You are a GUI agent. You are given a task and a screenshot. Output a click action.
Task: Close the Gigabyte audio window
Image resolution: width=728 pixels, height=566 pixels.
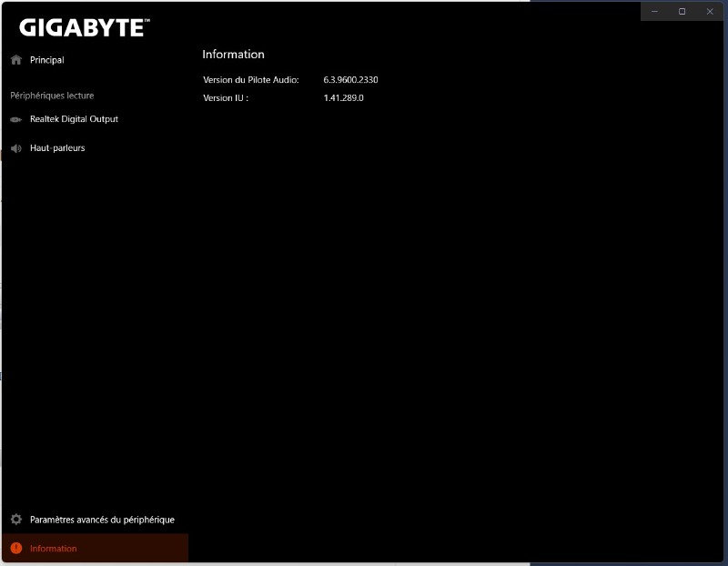(710, 11)
